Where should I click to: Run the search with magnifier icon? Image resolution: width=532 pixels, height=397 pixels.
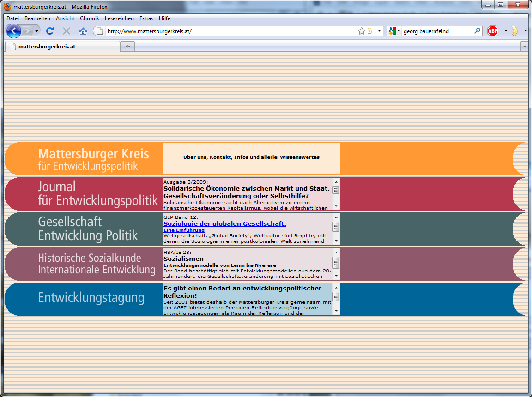click(478, 31)
